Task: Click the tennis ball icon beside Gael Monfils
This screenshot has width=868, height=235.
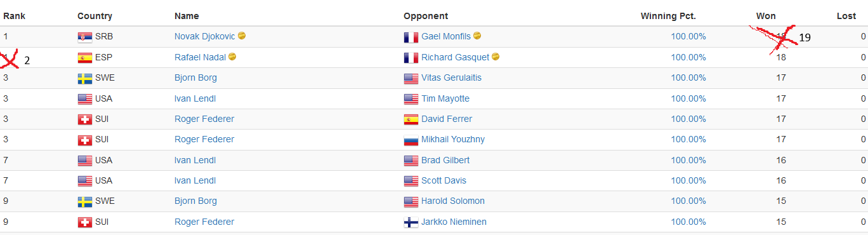Action: [x=477, y=36]
